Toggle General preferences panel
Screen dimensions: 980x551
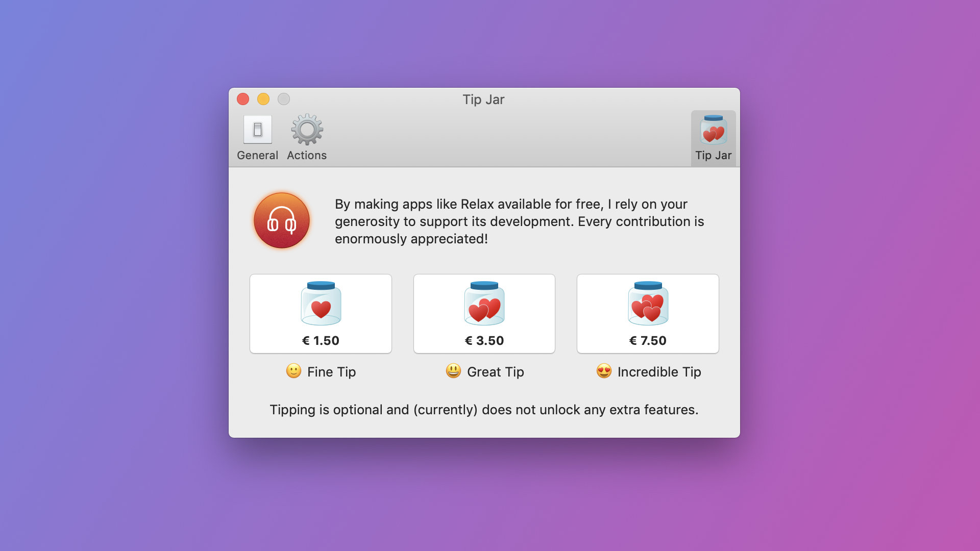(x=257, y=137)
